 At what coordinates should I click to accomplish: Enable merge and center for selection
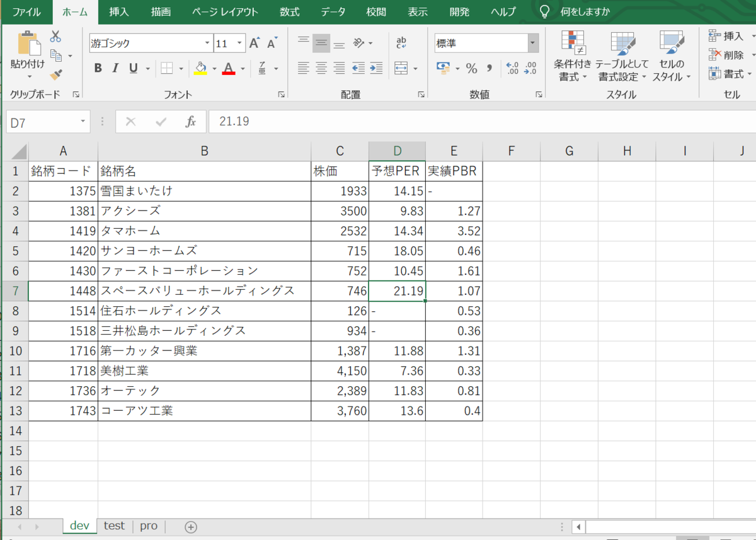(399, 68)
